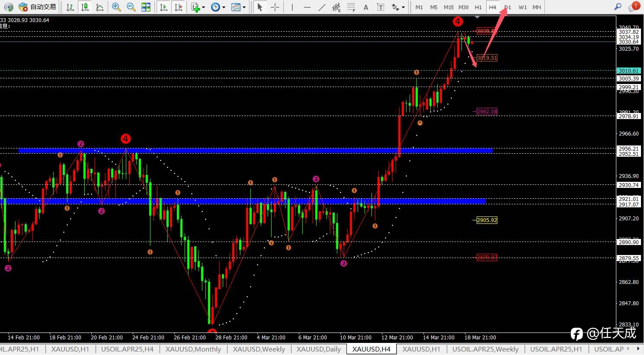Screen dimensions: 644x355
Task: Click the 3019.51 price label
Action: pos(487,58)
